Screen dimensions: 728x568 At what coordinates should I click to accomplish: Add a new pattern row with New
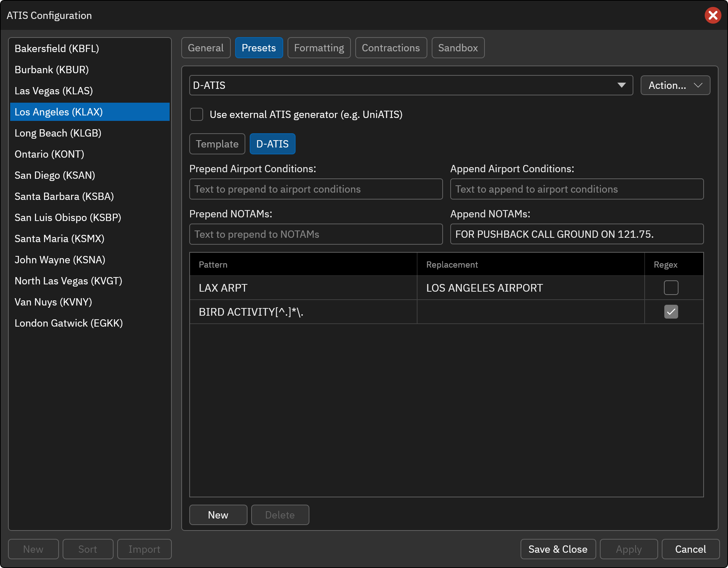tap(218, 515)
